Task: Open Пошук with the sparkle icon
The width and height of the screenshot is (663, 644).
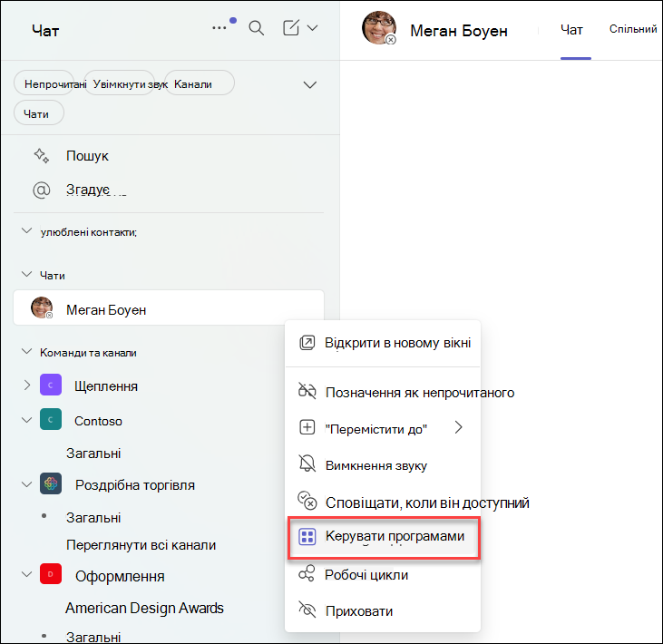Action: tap(42, 156)
